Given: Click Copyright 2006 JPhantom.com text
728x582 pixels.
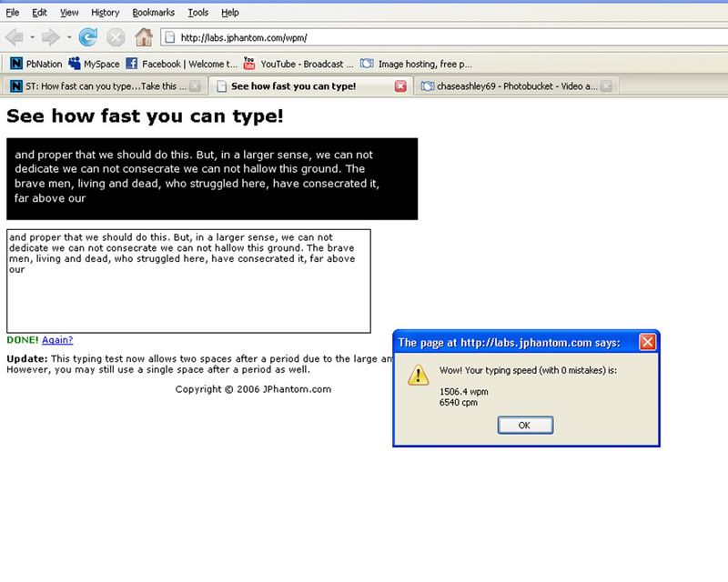Looking at the screenshot, I should [x=253, y=389].
